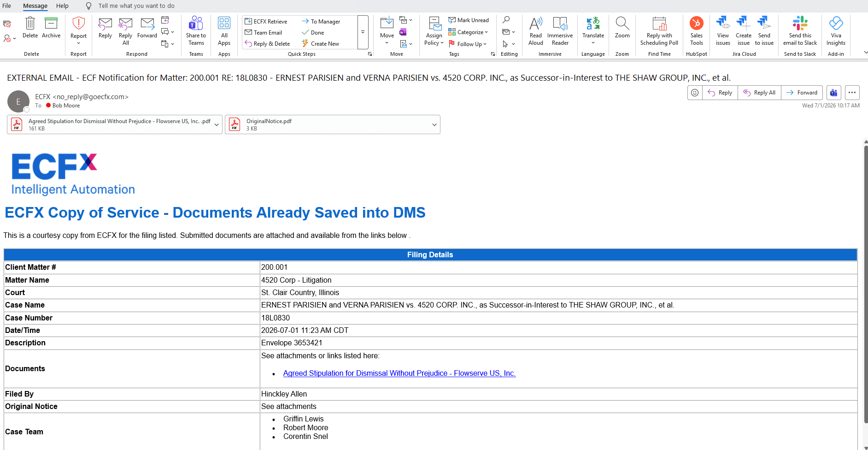
Task: Collapse the ribbon with the chevron
Action: 865,53
